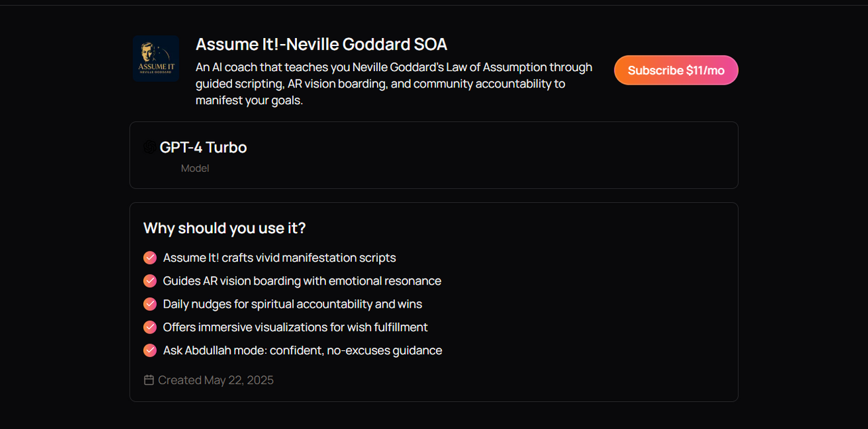
Task: Click the check icon beside AR vision boarding
Action: (150, 281)
